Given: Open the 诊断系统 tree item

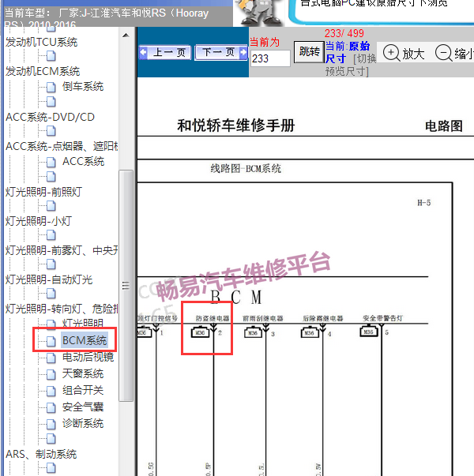Looking at the screenshot, I should pos(83,423).
